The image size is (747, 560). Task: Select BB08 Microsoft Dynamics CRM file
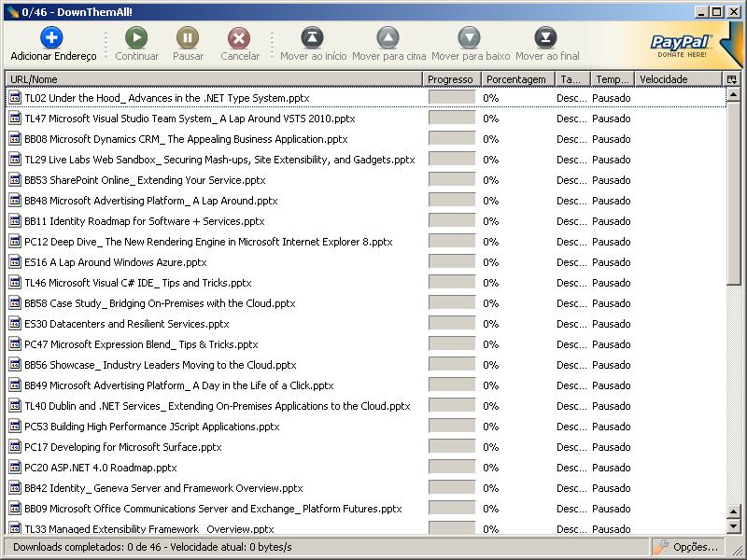(x=366, y=139)
